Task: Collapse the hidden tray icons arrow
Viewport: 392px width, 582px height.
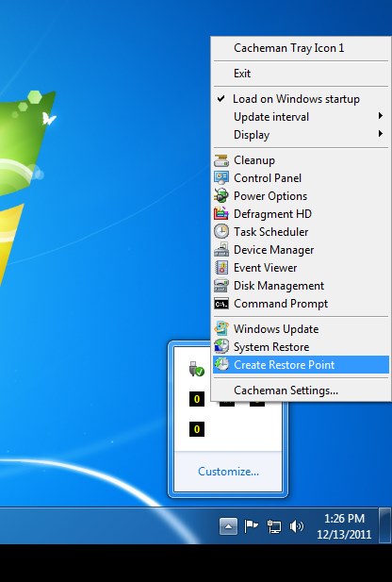Action: tap(228, 526)
